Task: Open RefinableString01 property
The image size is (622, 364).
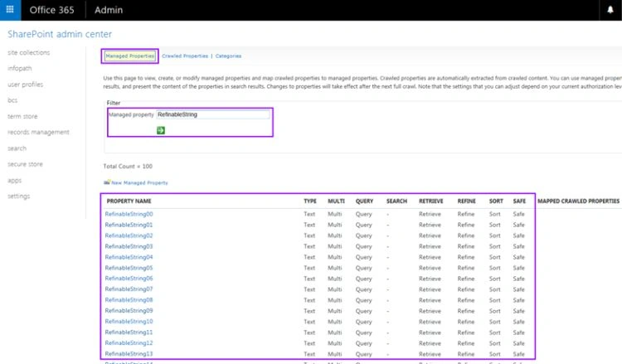Action: pyautogui.click(x=129, y=225)
